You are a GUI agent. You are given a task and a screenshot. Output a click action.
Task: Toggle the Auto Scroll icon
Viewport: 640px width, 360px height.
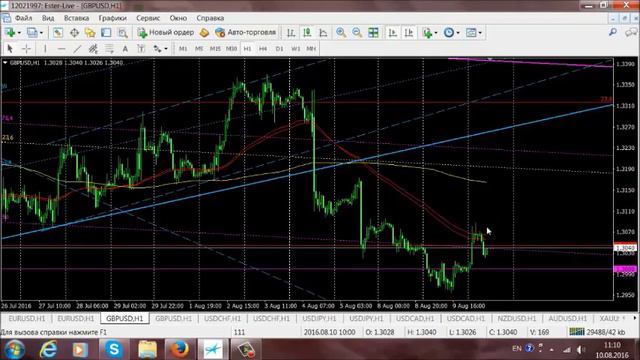tap(393, 33)
